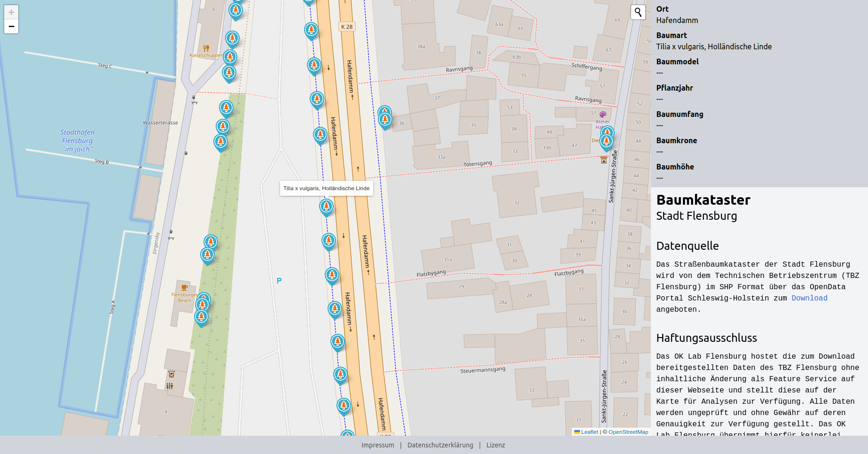
Task: Zoom in using the plus control
Action: coord(11,13)
